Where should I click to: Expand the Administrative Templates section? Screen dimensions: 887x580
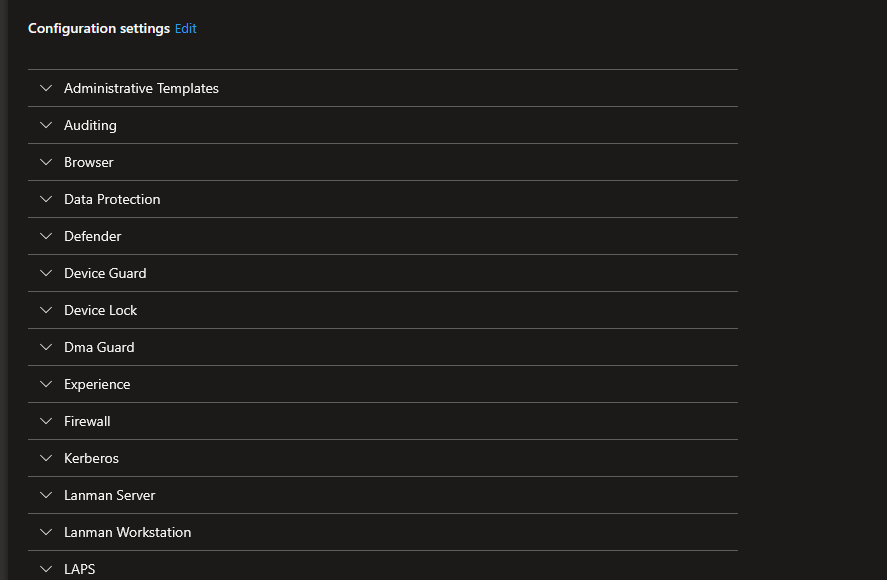(x=141, y=88)
